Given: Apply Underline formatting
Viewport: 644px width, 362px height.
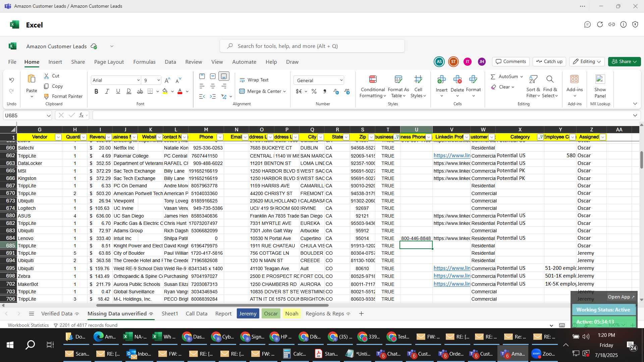Looking at the screenshot, I should tap(118, 91).
